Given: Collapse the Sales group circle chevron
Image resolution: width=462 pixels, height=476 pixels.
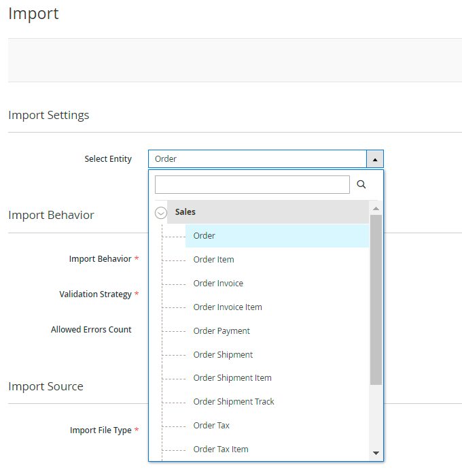Looking at the screenshot, I should point(161,213).
